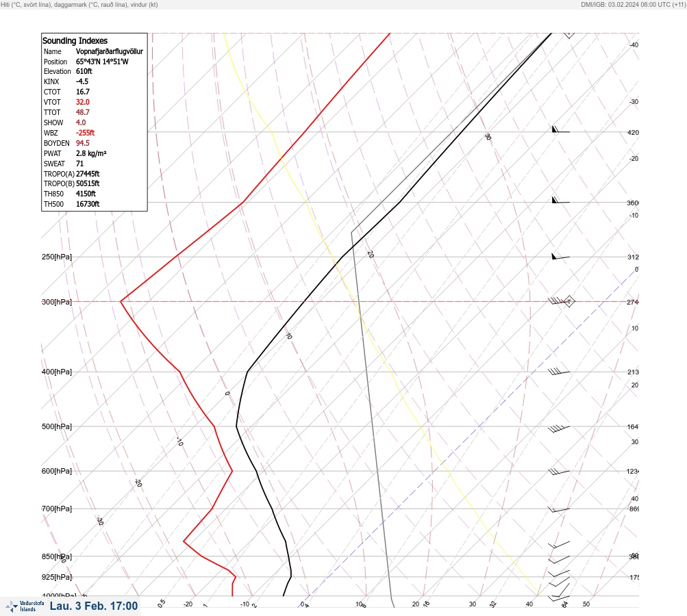Click the 213 height label on right axis
This screenshot has width=687, height=616.
click(633, 372)
